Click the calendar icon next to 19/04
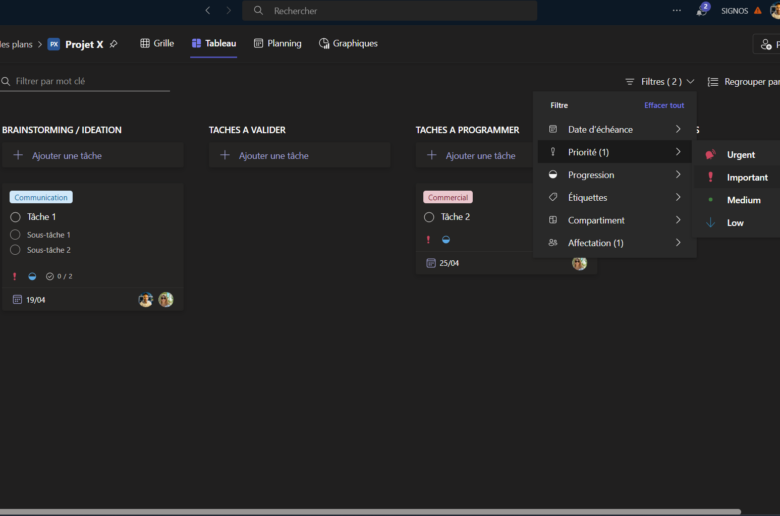This screenshot has width=780, height=516. tap(17, 299)
